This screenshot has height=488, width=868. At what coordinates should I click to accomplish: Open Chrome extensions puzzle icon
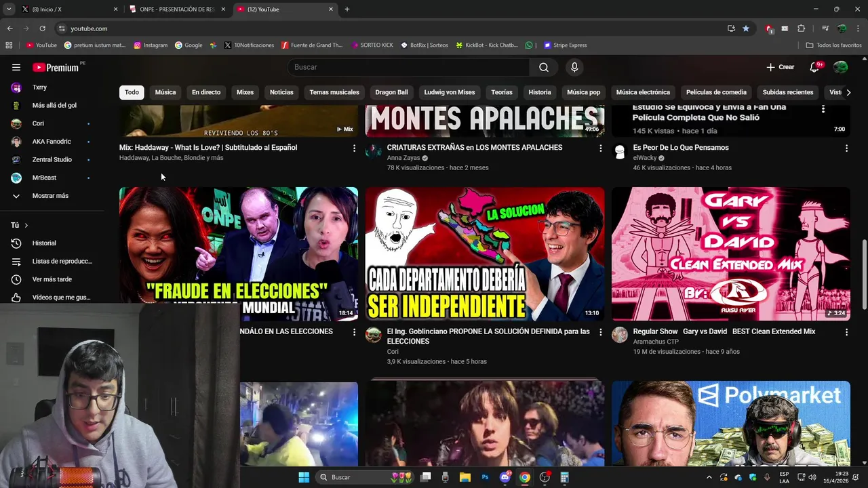point(801,28)
